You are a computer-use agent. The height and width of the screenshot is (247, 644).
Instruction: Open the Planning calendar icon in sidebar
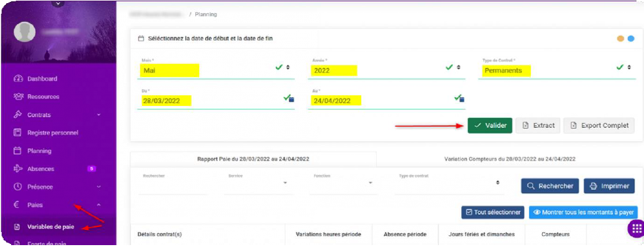pos(18,150)
